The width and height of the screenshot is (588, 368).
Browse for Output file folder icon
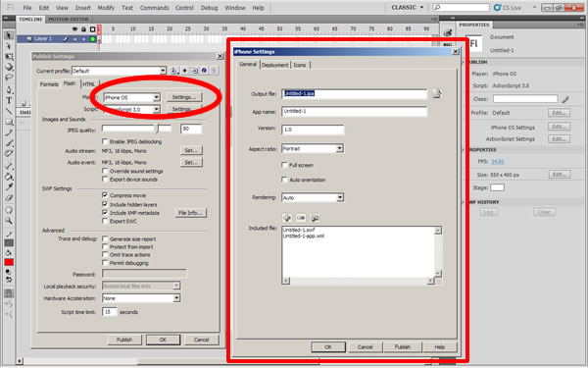pos(437,93)
